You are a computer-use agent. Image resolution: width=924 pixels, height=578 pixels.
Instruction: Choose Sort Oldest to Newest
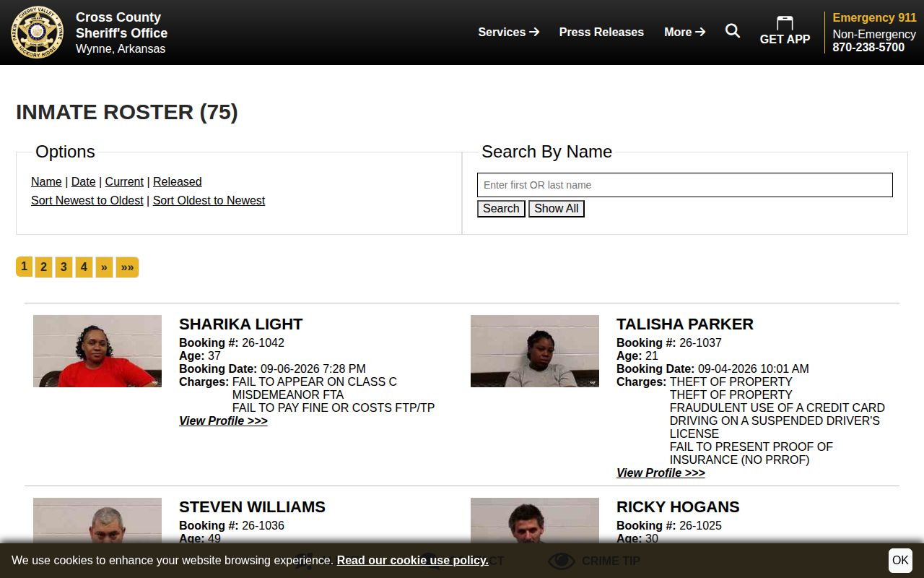click(x=209, y=200)
